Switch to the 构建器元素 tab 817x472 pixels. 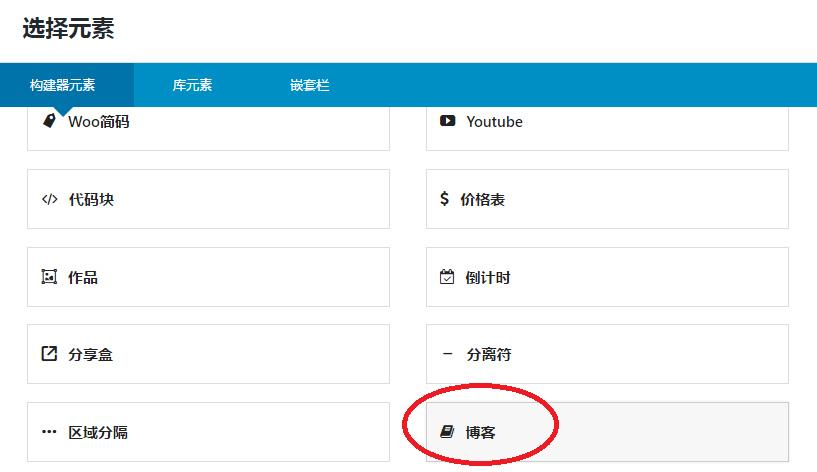(x=62, y=85)
